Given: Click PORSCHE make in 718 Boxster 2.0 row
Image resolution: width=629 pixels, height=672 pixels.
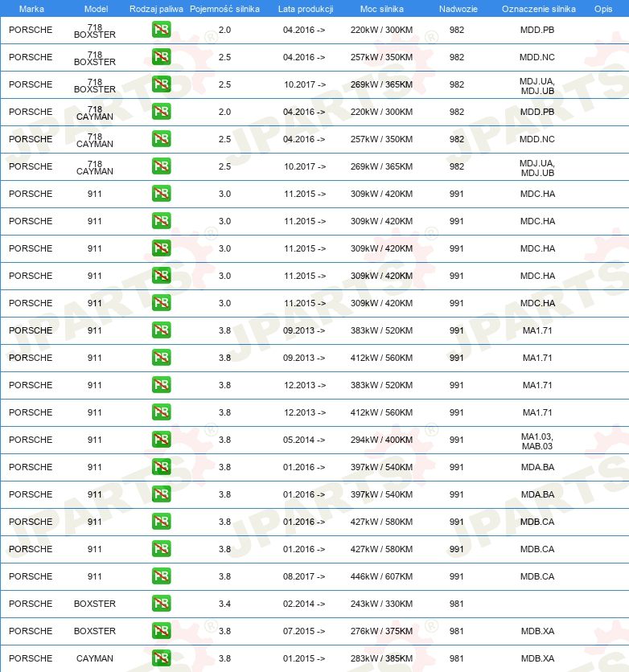Looking at the screenshot, I should point(31,30).
